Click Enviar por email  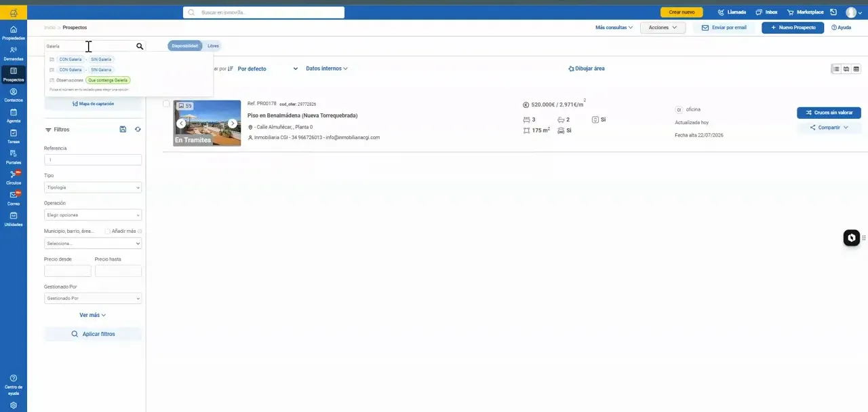coord(724,28)
